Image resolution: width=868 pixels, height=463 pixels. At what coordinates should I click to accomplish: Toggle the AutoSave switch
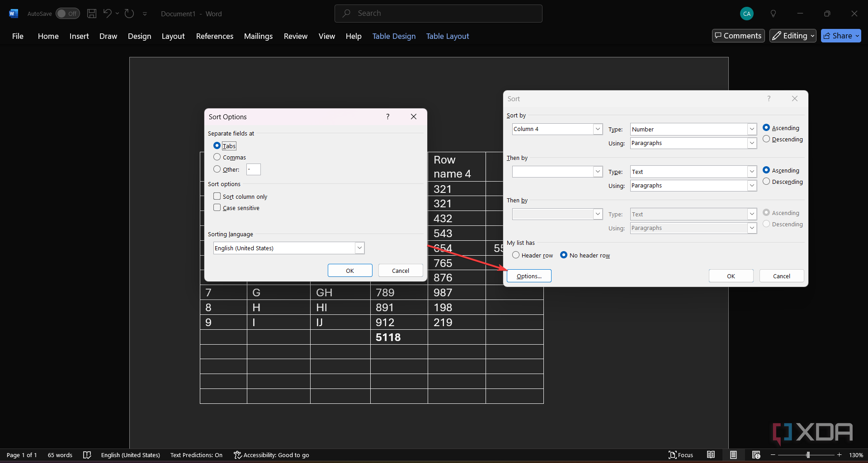68,14
